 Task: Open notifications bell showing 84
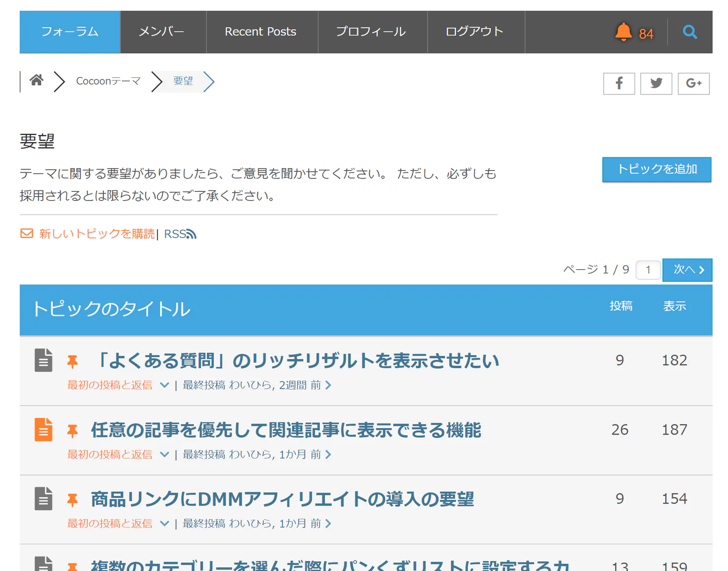pyautogui.click(x=634, y=32)
